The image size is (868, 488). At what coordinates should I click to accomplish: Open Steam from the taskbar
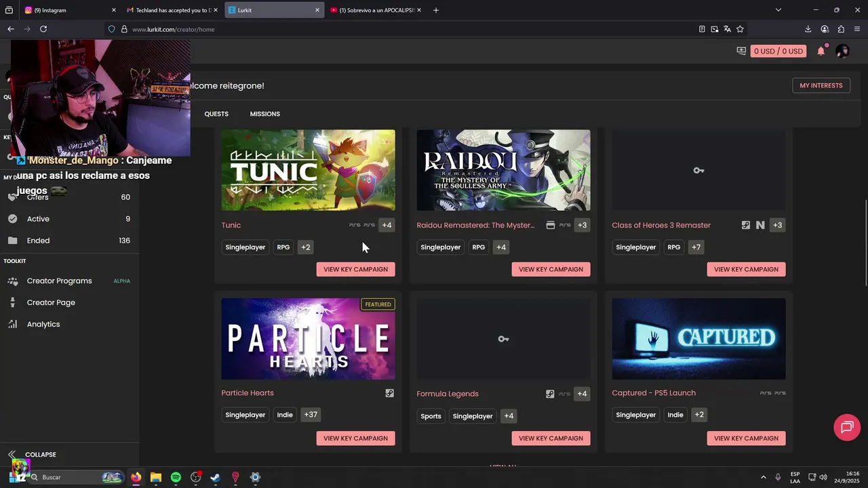point(216,477)
